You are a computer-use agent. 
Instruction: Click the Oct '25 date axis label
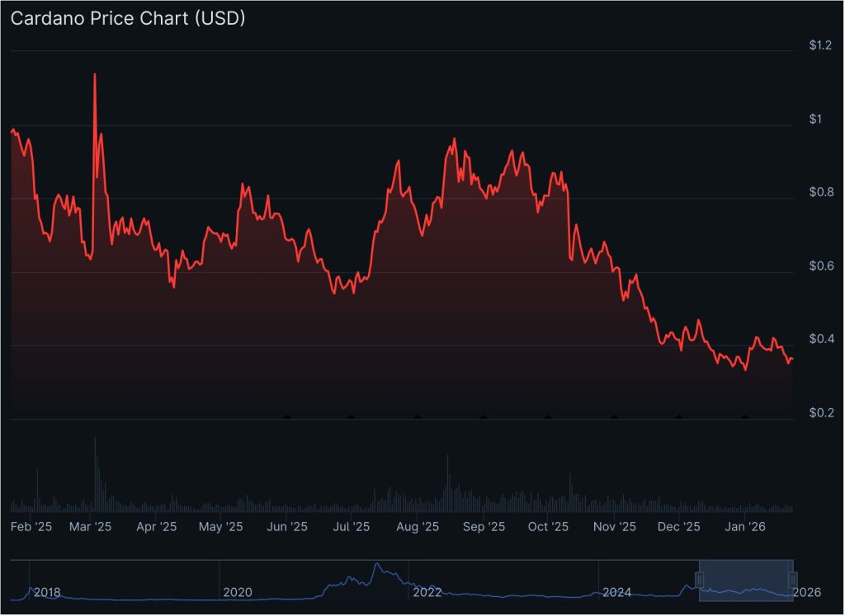[x=548, y=527]
